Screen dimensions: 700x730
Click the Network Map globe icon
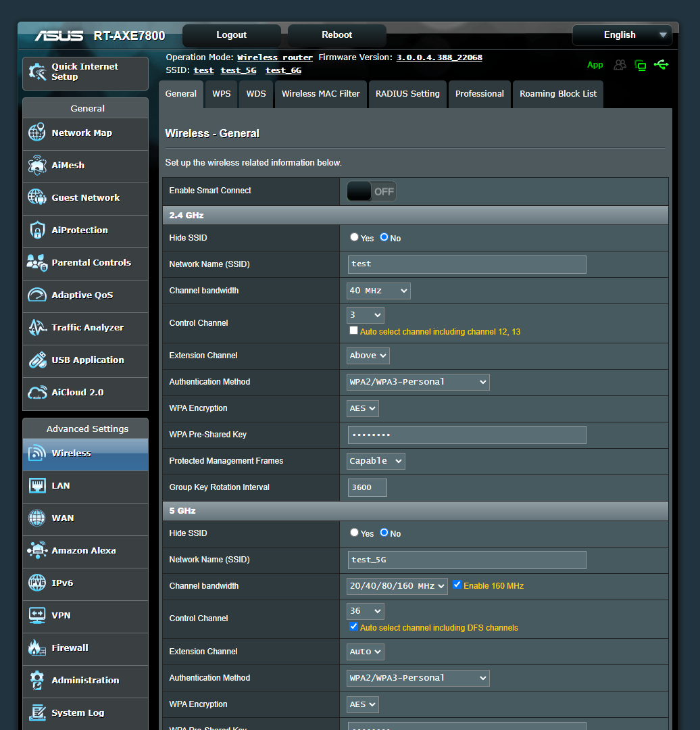tap(37, 132)
